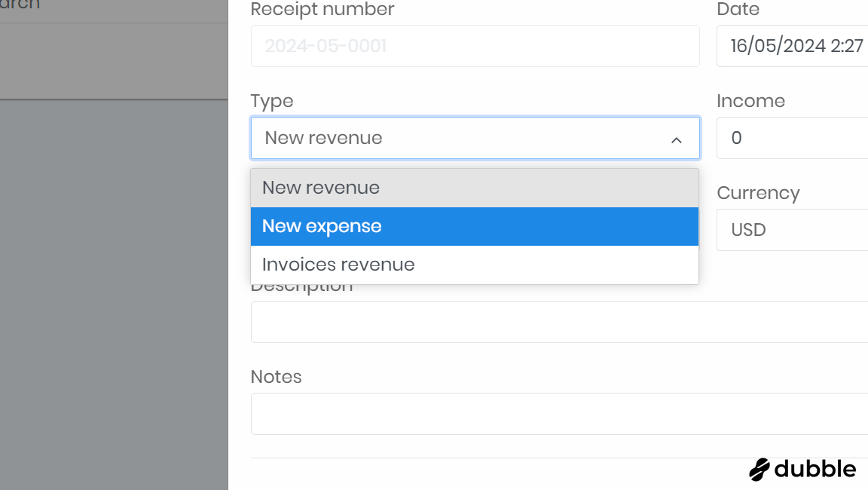Click the Type field label
Viewport: 868px width, 490px height.
click(272, 101)
